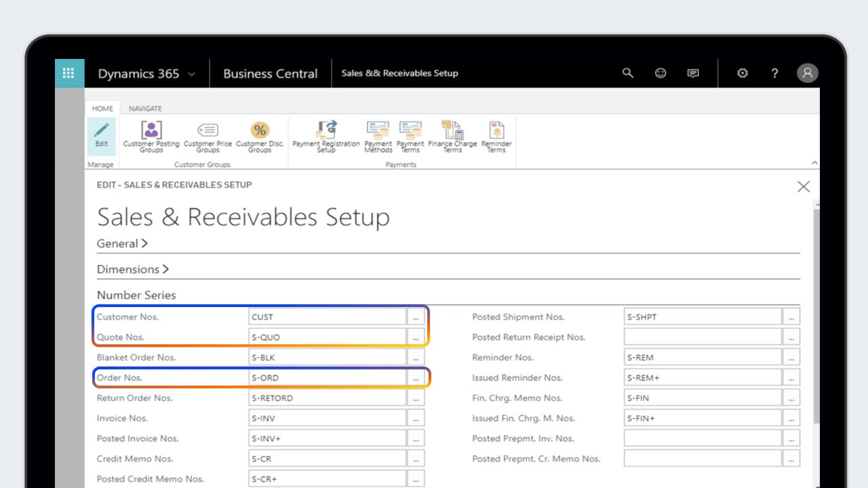Open lookup for Posted Invoice Nos.
Image resolution: width=868 pixels, height=488 pixels.
416,439
